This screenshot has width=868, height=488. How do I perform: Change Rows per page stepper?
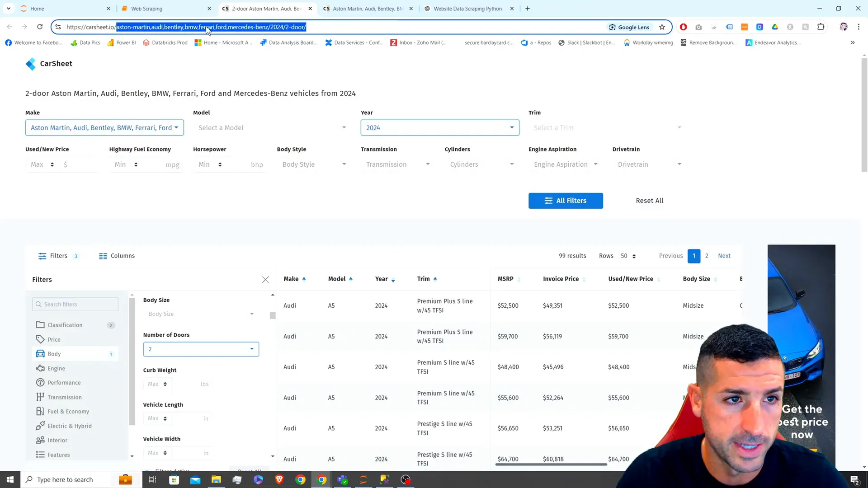click(x=628, y=256)
